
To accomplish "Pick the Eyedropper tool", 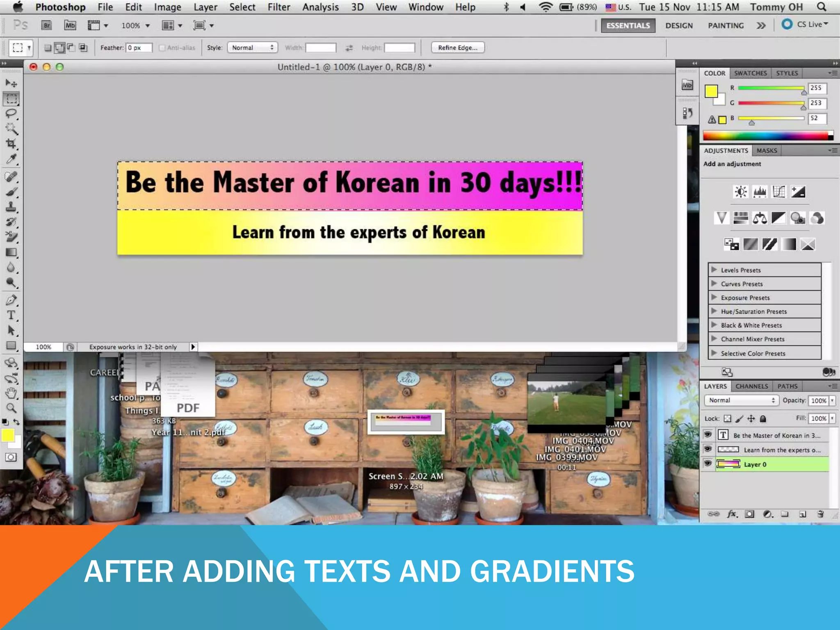I will coord(11,159).
